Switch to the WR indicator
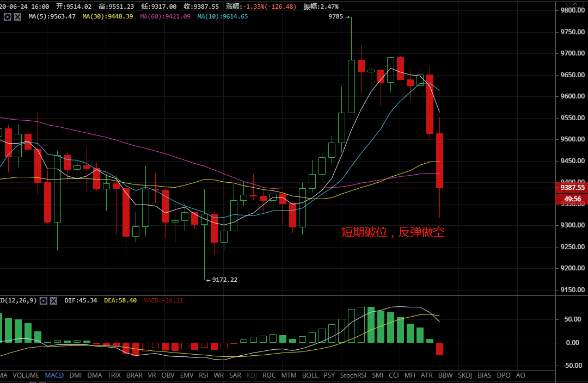Image resolution: width=588 pixels, height=383 pixels. click(x=219, y=375)
